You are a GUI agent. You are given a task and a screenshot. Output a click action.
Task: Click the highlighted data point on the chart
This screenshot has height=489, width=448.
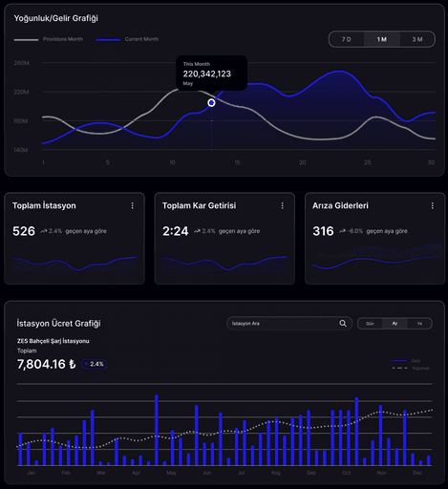[x=211, y=103]
